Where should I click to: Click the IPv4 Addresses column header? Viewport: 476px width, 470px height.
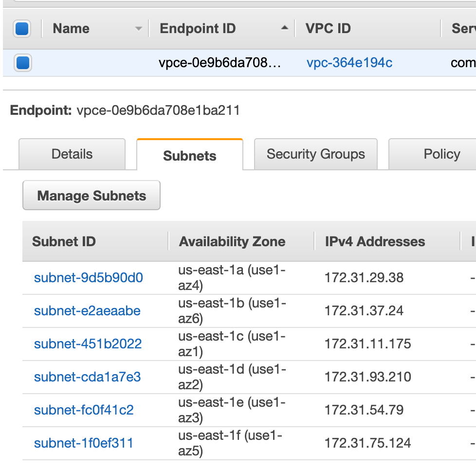(x=375, y=241)
